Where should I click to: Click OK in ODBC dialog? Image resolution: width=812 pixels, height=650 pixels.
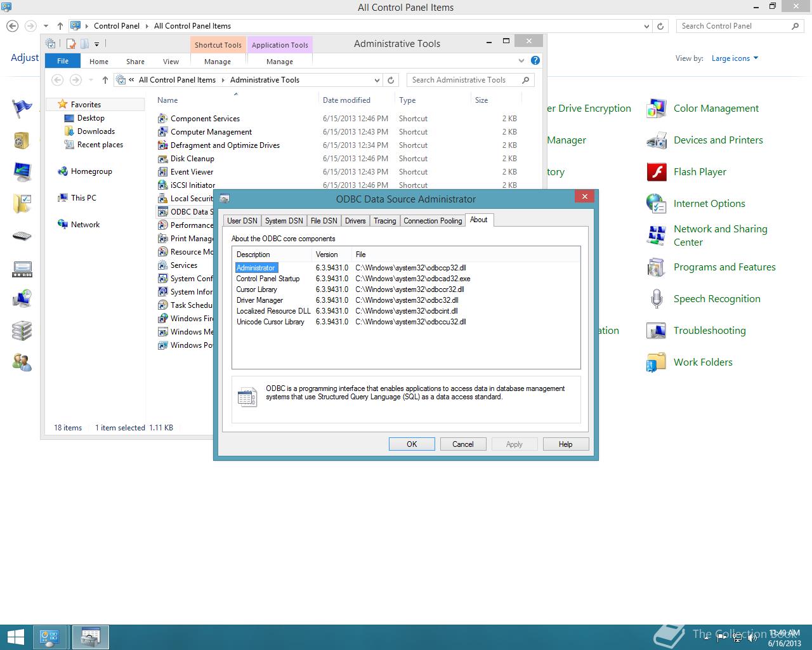tap(412, 444)
